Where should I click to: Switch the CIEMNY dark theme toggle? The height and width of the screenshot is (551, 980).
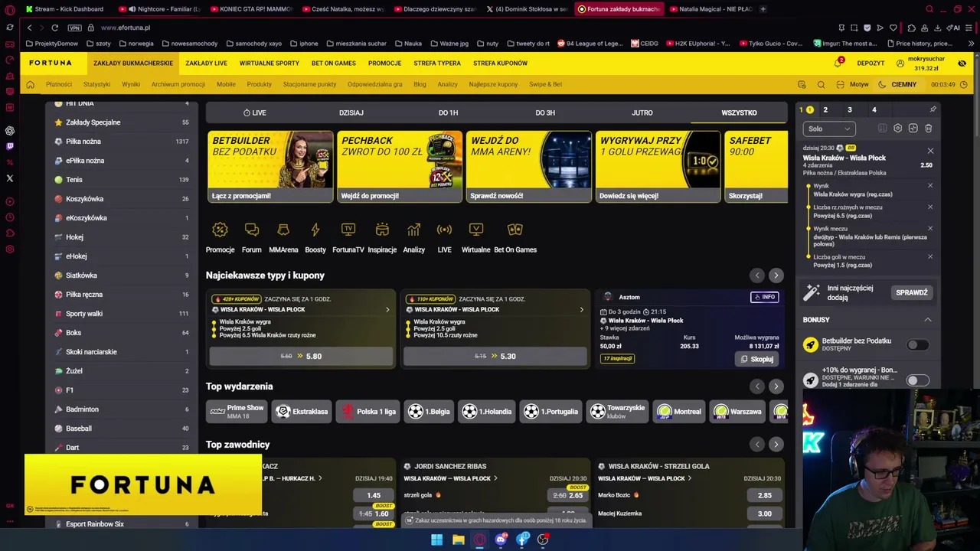click(897, 84)
